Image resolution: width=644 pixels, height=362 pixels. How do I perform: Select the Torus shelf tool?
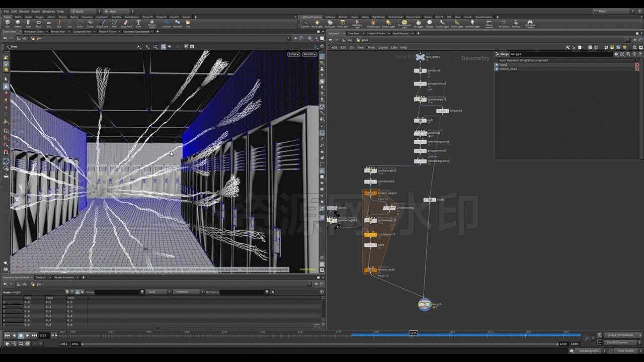(39, 23)
